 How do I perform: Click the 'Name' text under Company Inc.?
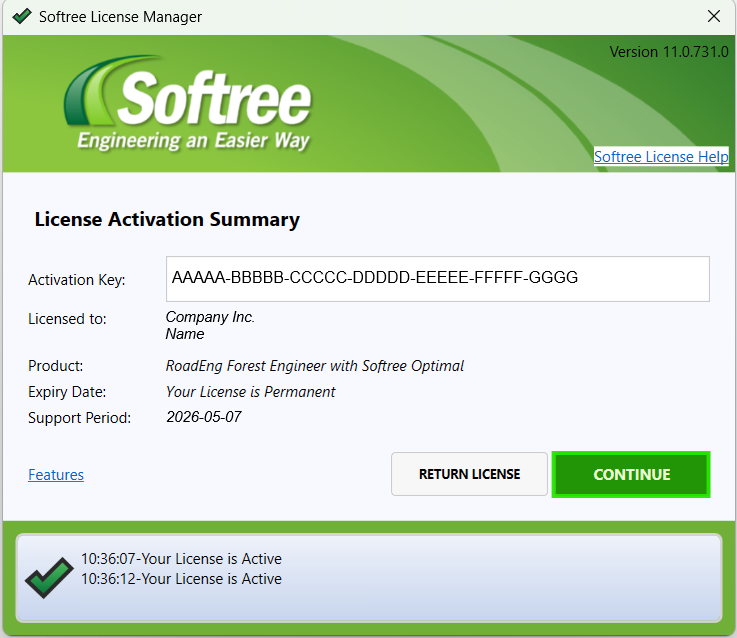(x=185, y=334)
